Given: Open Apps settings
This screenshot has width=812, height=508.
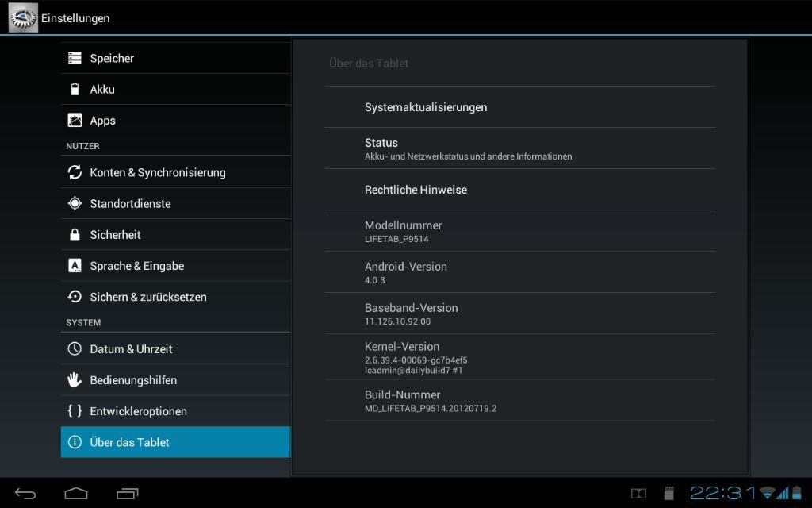Looking at the screenshot, I should click(x=175, y=121).
